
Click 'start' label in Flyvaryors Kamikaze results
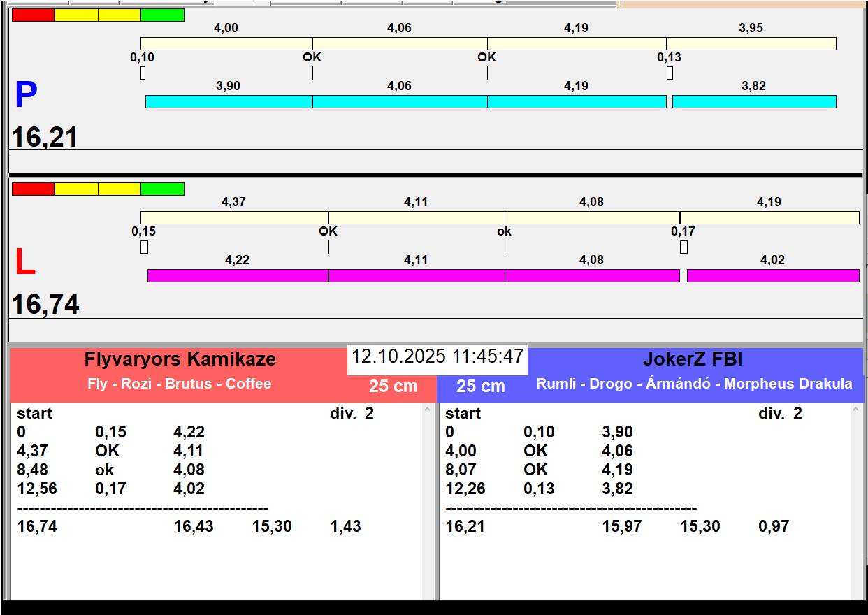[34, 414]
